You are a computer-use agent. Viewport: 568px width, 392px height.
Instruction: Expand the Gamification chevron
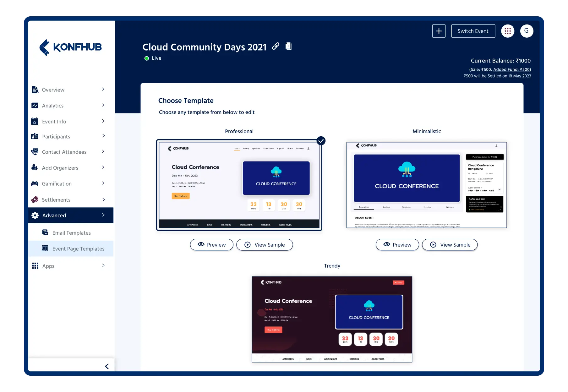[x=103, y=183]
